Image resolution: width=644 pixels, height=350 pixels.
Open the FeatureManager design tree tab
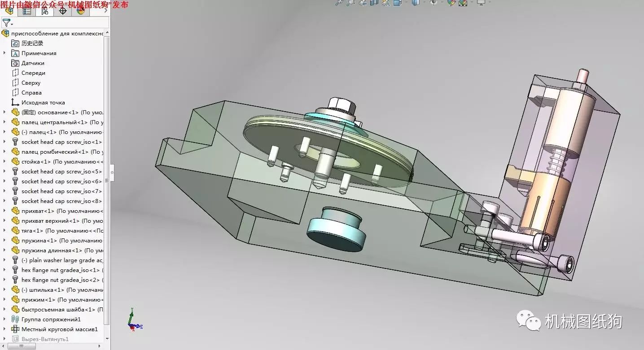click(x=9, y=10)
